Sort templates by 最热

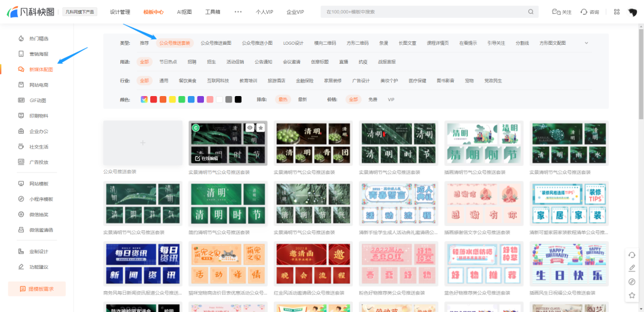(x=283, y=100)
